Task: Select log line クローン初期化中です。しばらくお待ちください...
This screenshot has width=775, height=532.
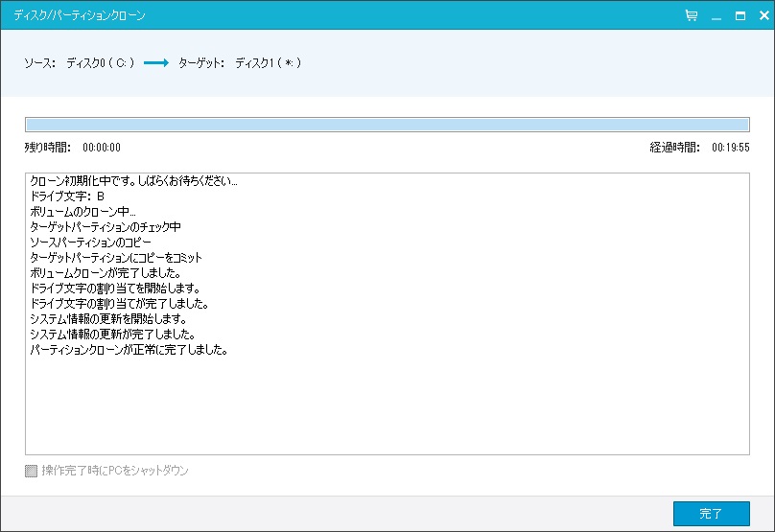Action: 133,181
